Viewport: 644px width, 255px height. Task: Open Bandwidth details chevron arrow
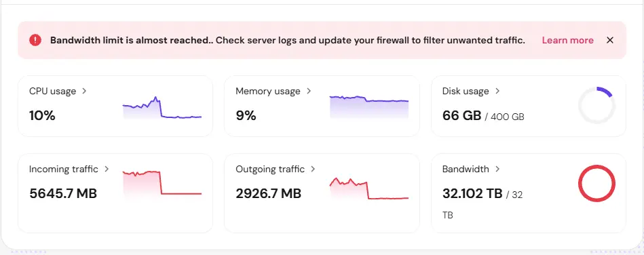coord(497,169)
